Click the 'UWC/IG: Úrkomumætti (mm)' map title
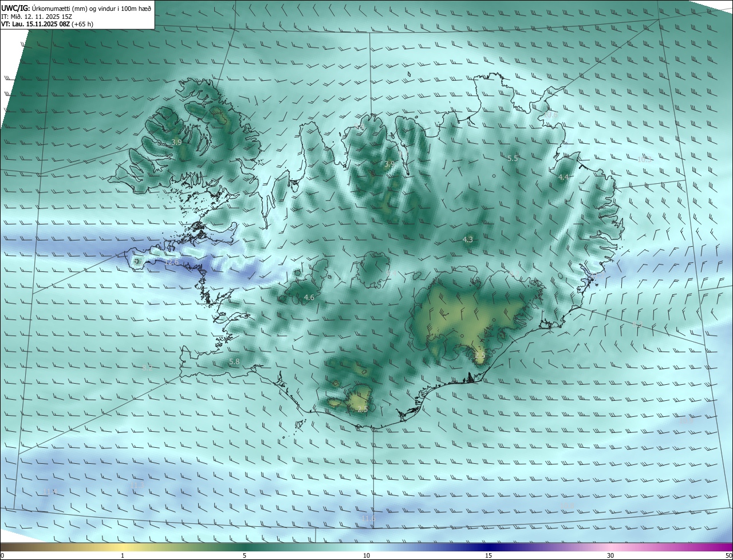This screenshot has height=560, width=733. tap(76, 8)
